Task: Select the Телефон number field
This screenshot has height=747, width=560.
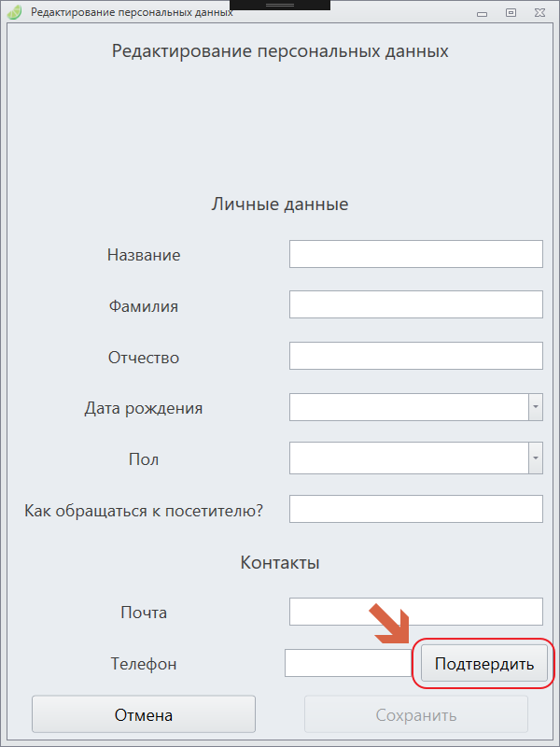Action: (x=348, y=663)
